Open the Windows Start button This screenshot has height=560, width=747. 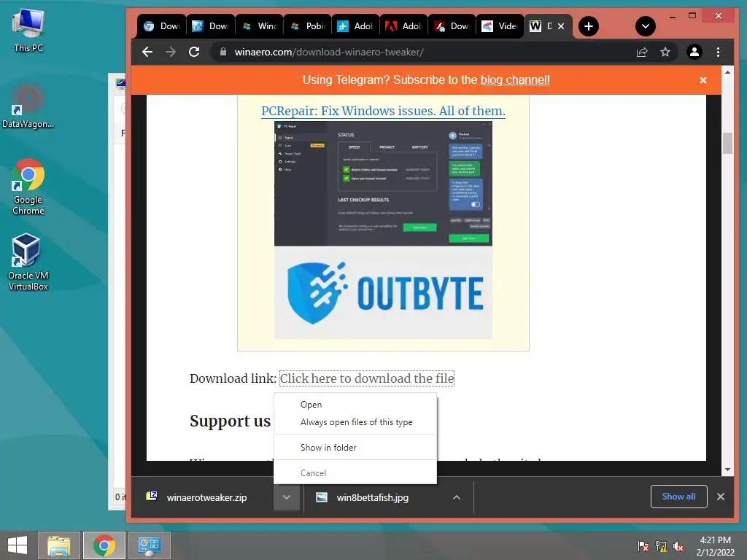(18, 545)
